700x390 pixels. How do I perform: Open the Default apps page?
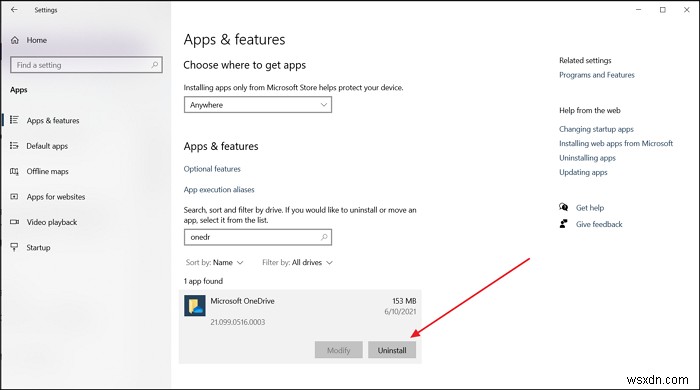coord(47,146)
